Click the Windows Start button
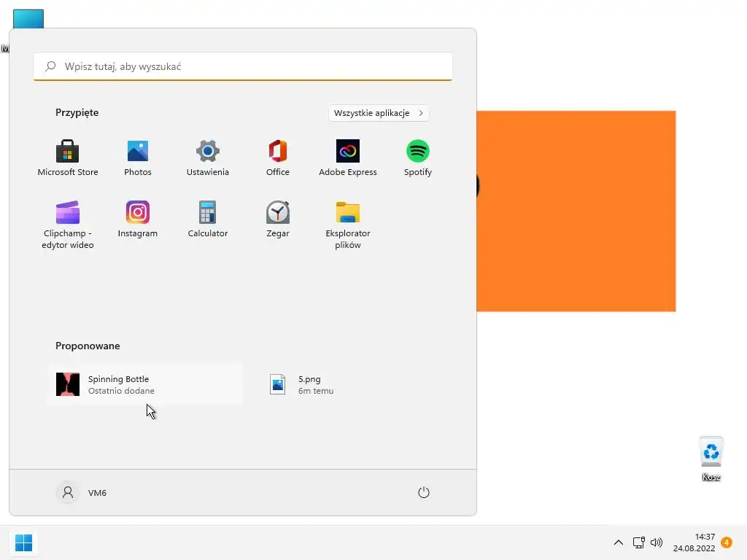 coord(23,542)
